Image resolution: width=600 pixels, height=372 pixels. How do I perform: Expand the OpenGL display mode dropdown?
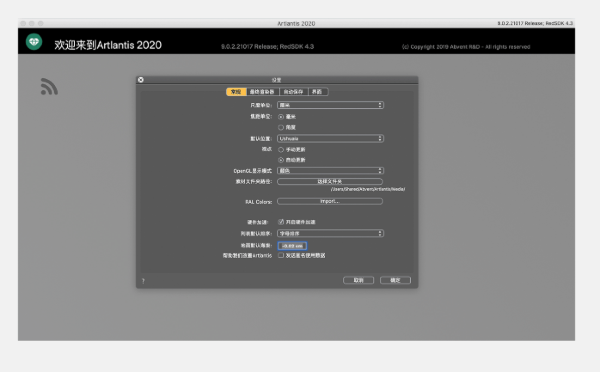(x=330, y=171)
